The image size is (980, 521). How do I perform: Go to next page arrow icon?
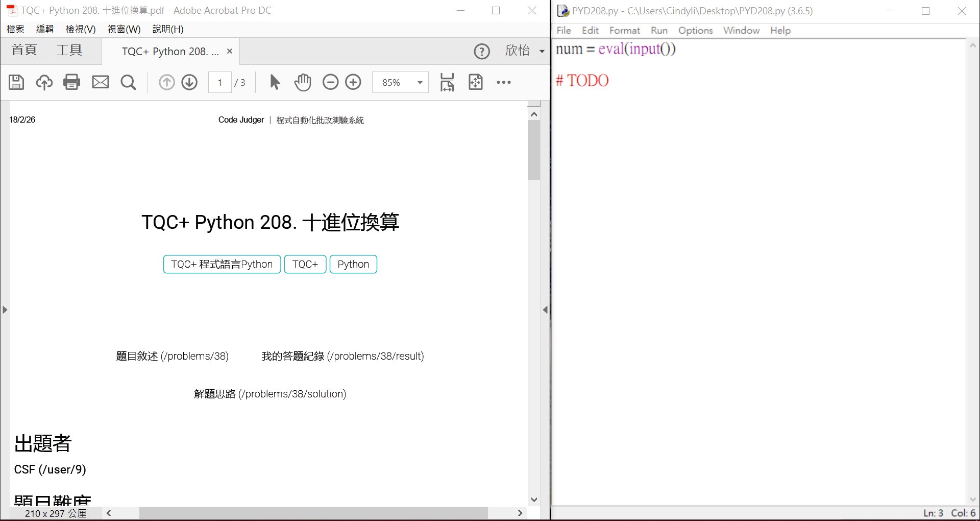pyautogui.click(x=189, y=82)
